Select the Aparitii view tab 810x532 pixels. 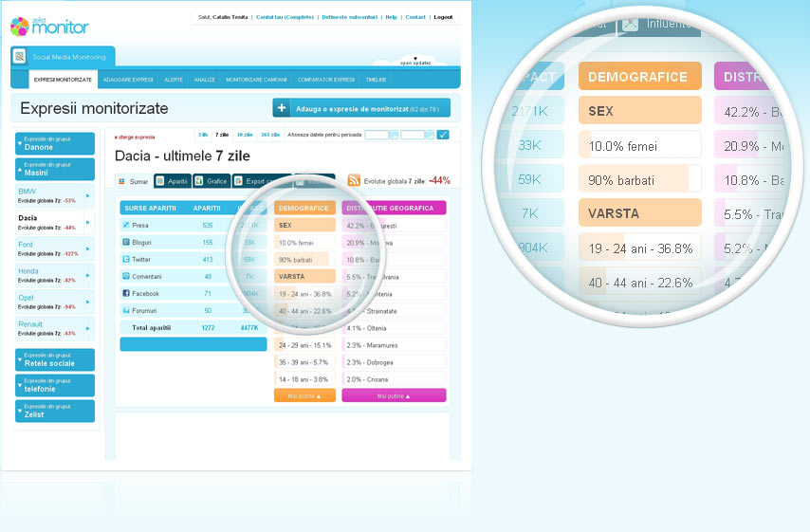click(x=173, y=181)
